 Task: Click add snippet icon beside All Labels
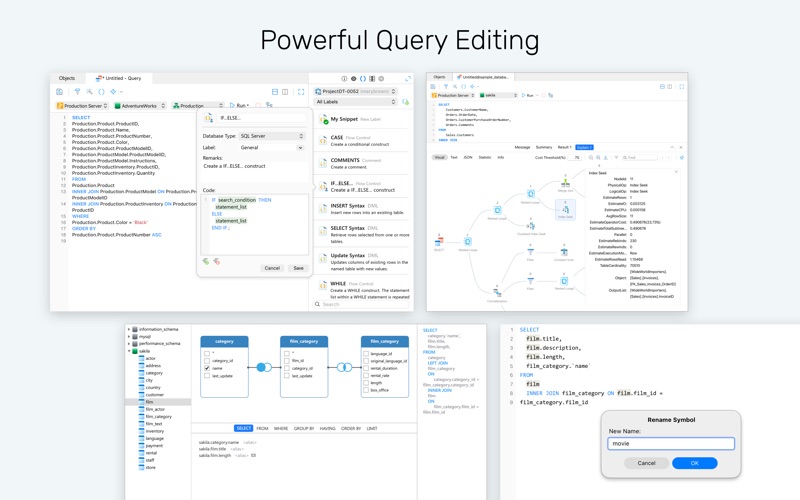(406, 102)
